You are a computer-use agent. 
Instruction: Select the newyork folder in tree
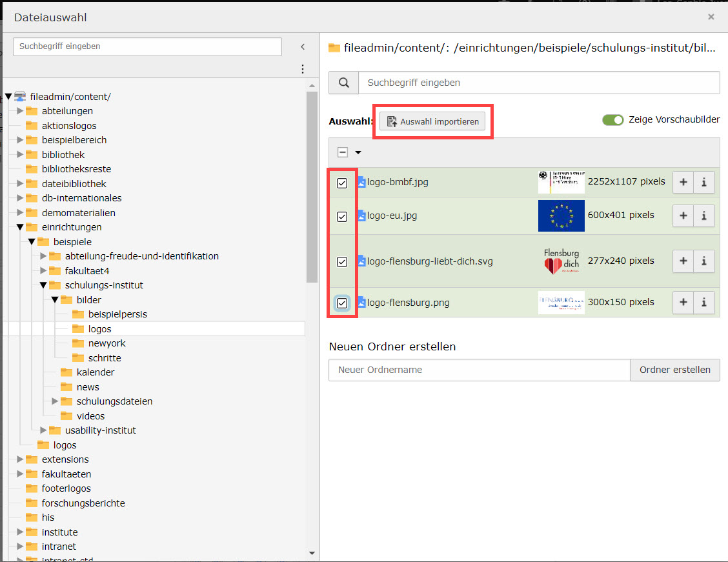tap(106, 343)
